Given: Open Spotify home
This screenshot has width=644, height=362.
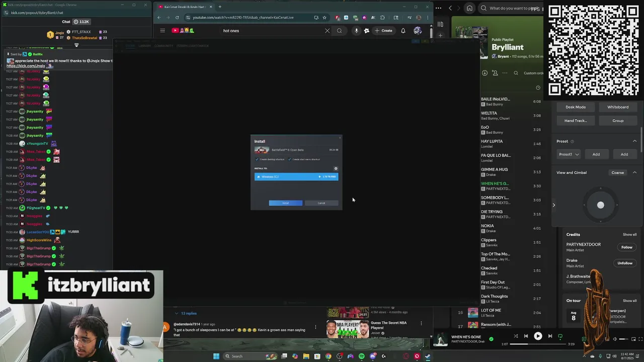Looking at the screenshot, I should [469, 8].
